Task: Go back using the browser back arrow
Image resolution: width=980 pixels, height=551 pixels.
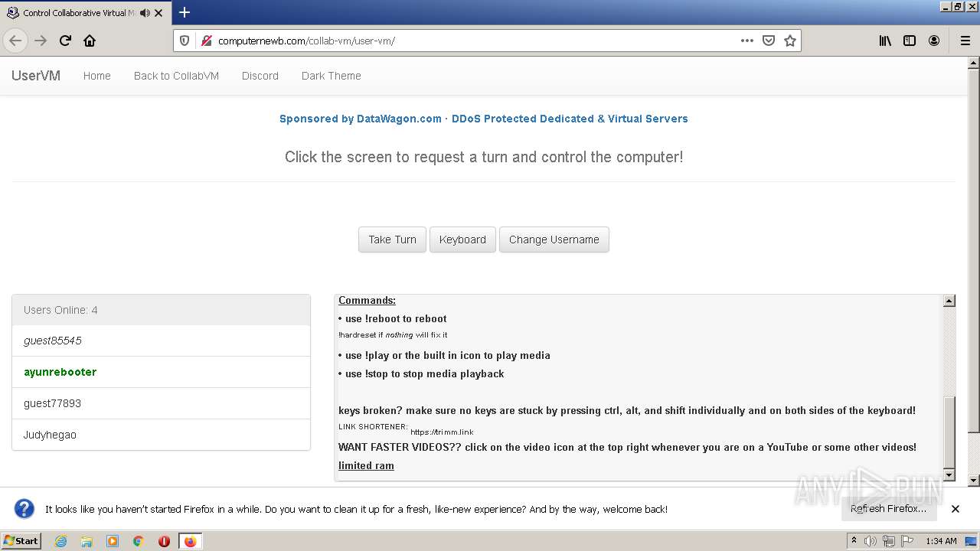Action: click(x=15, y=41)
